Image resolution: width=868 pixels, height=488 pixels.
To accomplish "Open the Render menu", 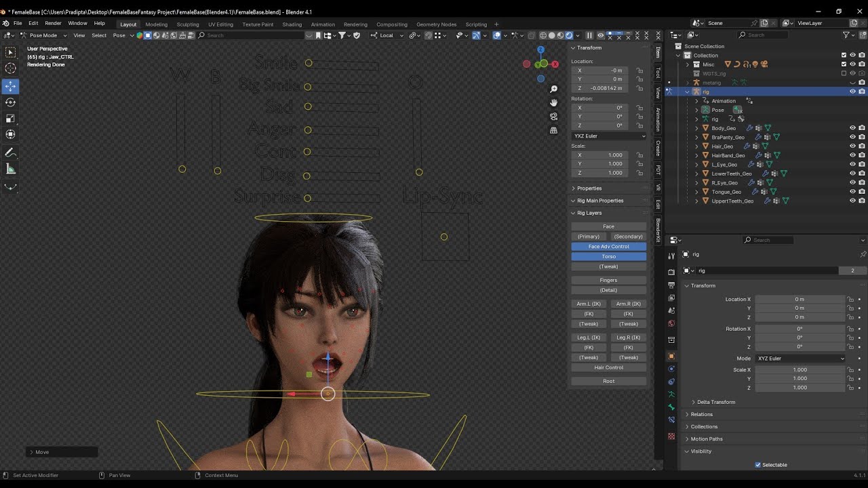I will [x=53, y=23].
